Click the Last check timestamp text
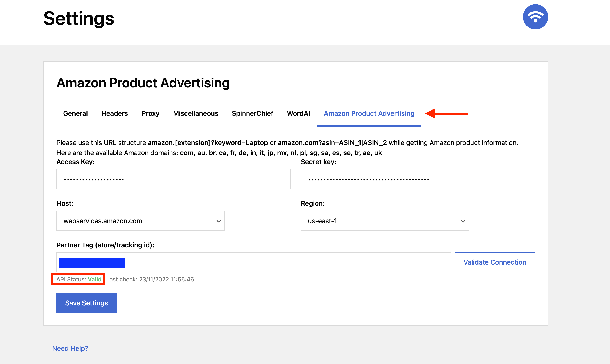Viewport: 610px width, 364px height. coord(150,279)
